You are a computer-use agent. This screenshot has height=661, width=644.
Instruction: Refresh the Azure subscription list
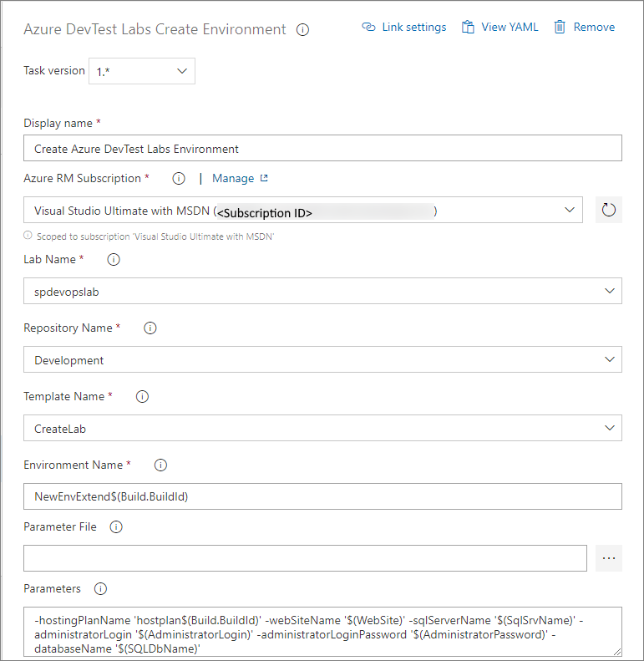(x=609, y=211)
